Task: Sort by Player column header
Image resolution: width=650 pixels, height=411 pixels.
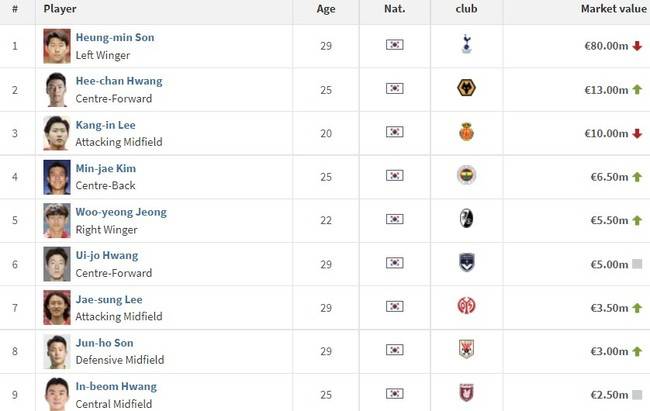Action: [60, 9]
